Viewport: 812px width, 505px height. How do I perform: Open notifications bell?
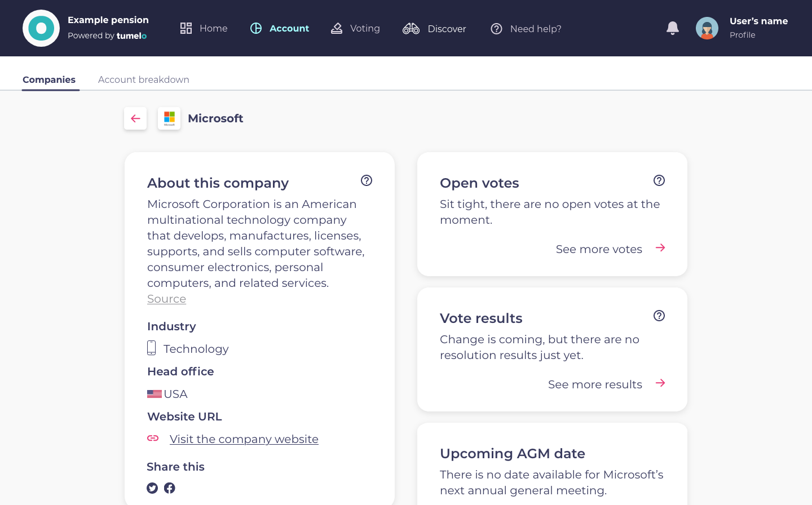673,28
